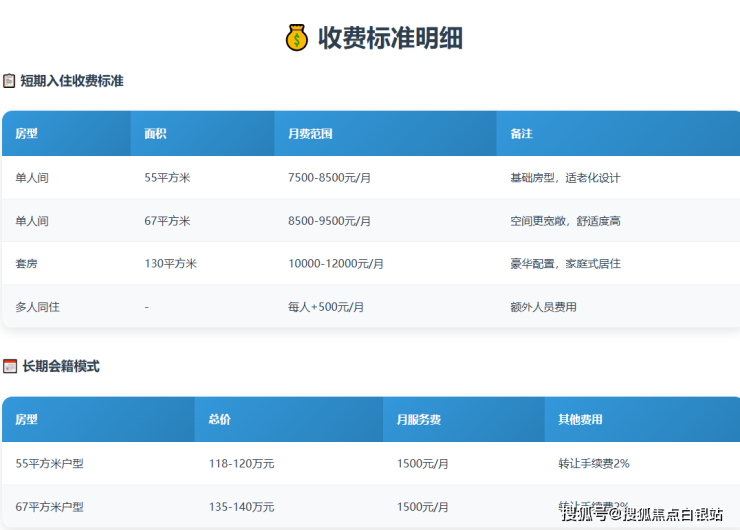Click the 长期会籍模式 section heading
Image resolution: width=740 pixels, height=530 pixels.
pyautogui.click(x=61, y=367)
